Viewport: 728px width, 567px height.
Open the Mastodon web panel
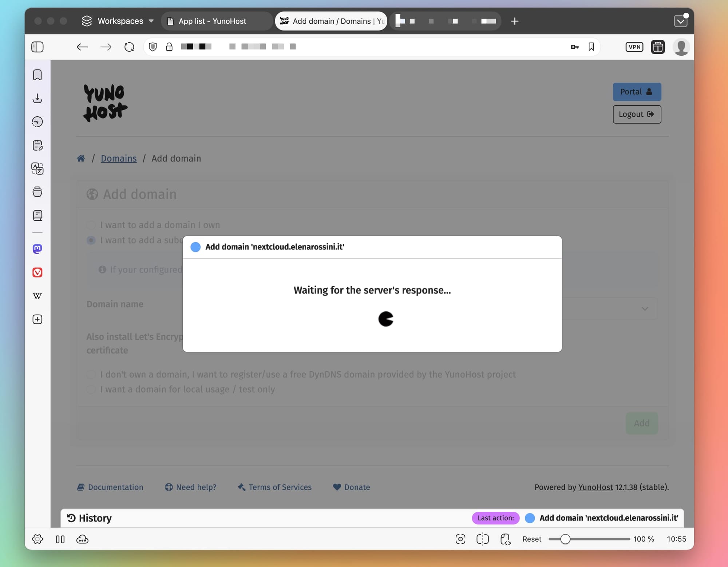pyautogui.click(x=37, y=249)
